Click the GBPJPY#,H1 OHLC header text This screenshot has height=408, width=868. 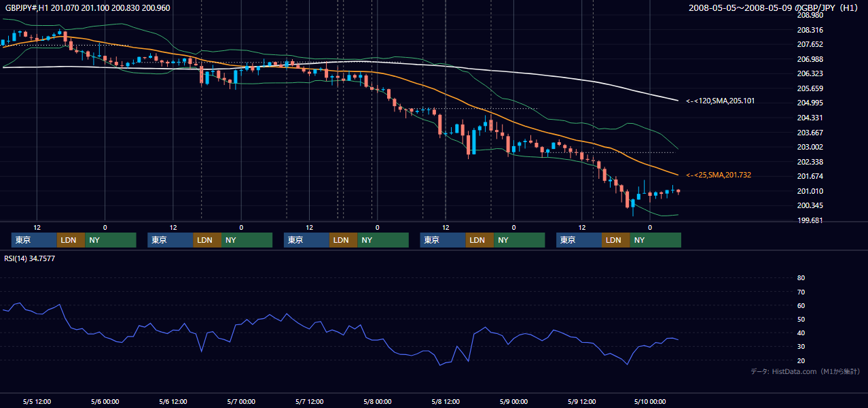[x=87, y=8]
